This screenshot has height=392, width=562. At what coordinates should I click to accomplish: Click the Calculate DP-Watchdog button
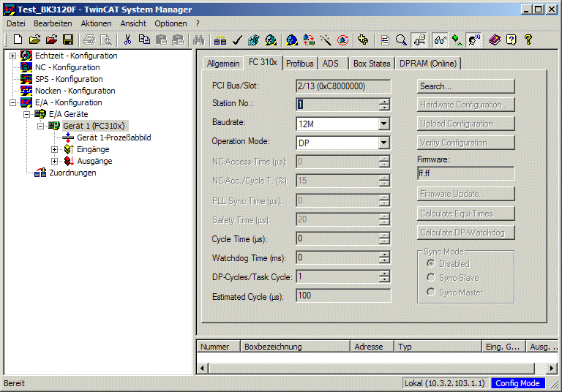(x=466, y=233)
